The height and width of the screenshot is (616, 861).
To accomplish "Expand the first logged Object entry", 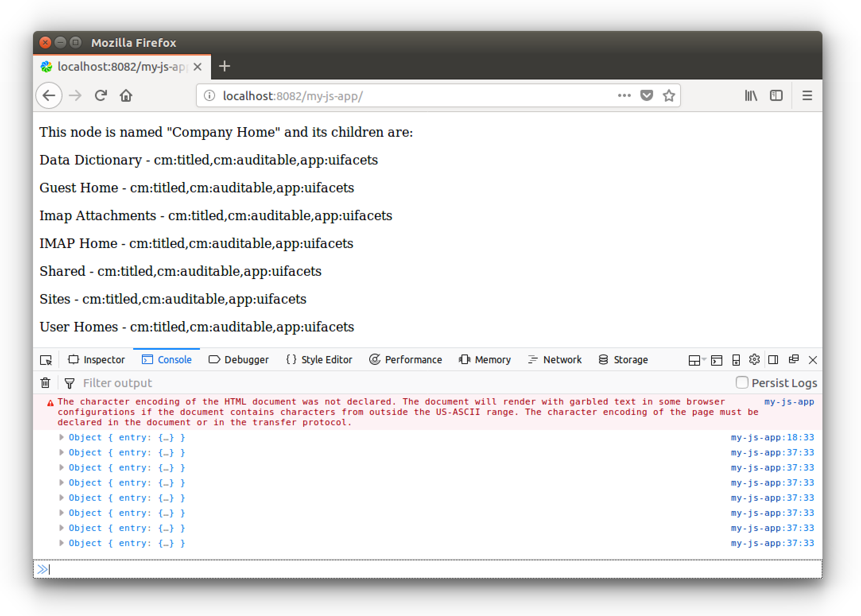I will [61, 437].
